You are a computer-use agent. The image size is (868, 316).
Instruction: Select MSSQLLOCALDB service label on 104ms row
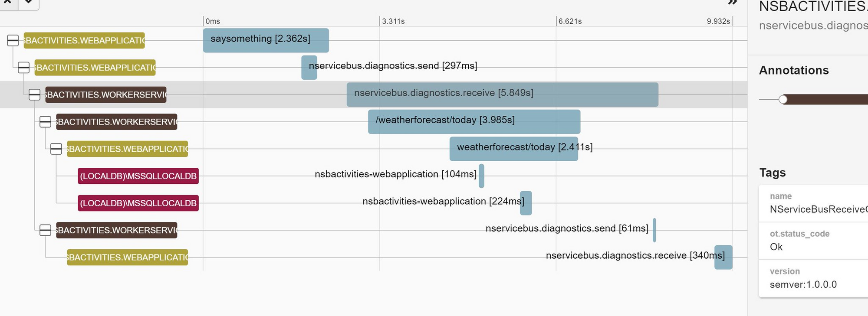[138, 176]
